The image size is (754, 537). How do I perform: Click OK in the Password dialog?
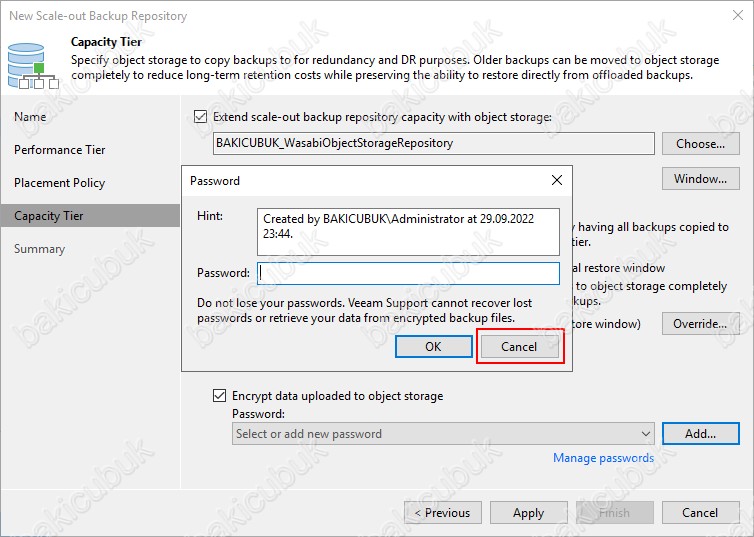[433, 347]
